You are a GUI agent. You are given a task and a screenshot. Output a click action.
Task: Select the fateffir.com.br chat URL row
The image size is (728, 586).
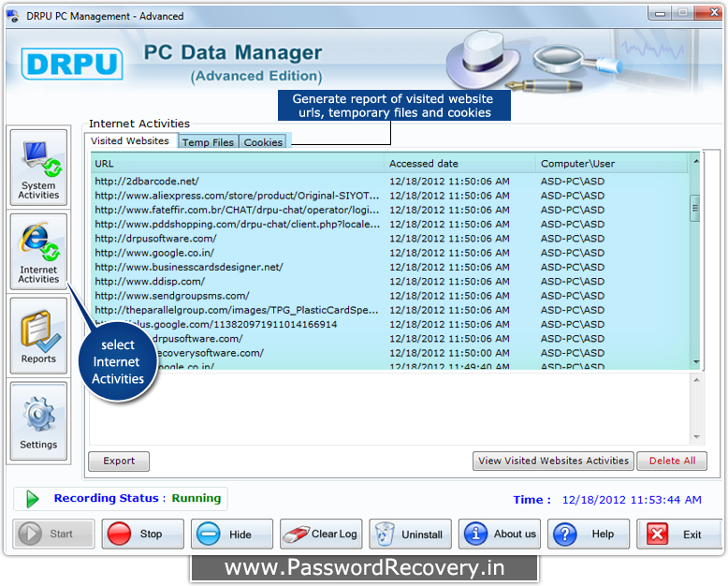pos(390,210)
